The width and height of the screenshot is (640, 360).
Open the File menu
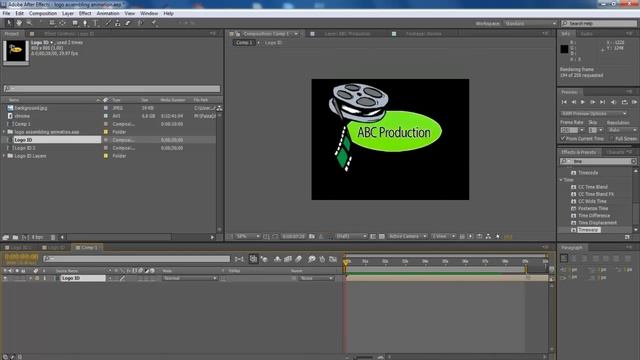tap(6, 13)
